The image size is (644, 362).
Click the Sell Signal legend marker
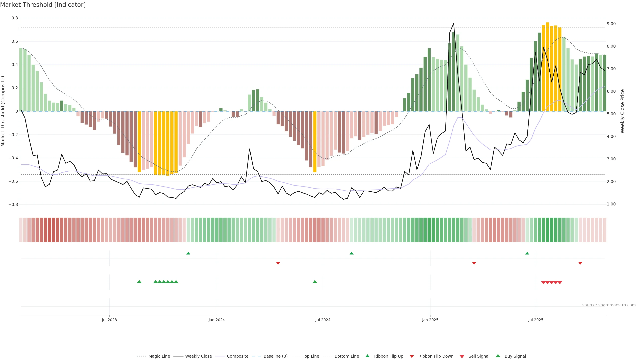tap(462, 356)
